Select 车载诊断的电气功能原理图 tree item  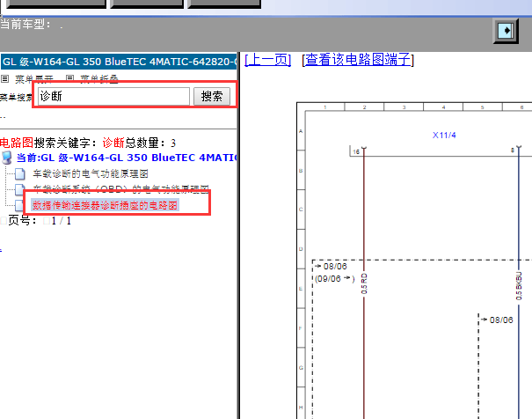[x=91, y=173]
